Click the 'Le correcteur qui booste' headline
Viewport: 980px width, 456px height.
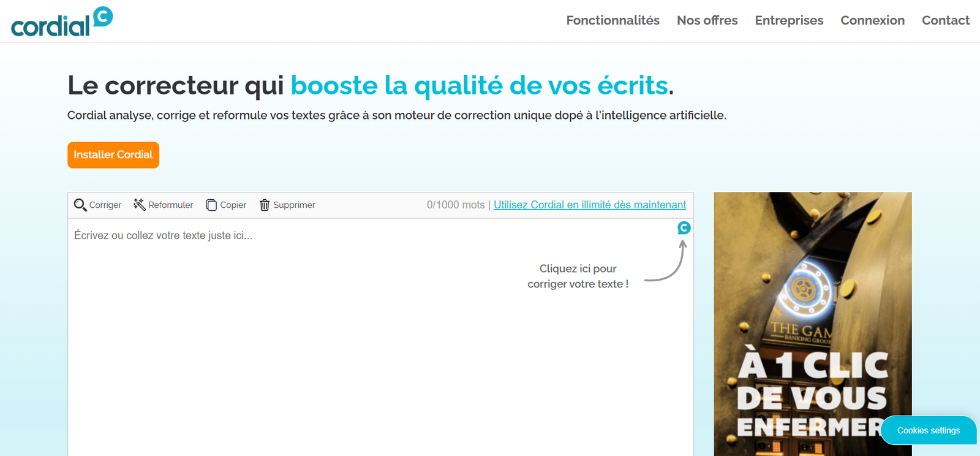pos(370,85)
